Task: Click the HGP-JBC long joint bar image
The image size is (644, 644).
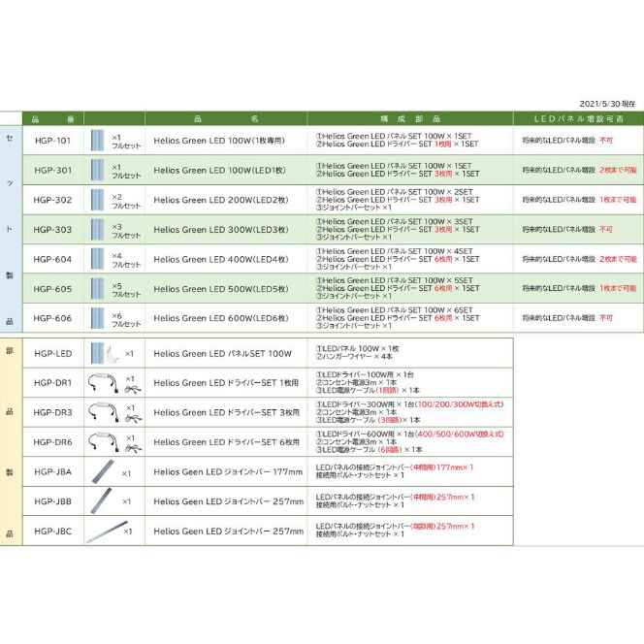Action: [107, 531]
